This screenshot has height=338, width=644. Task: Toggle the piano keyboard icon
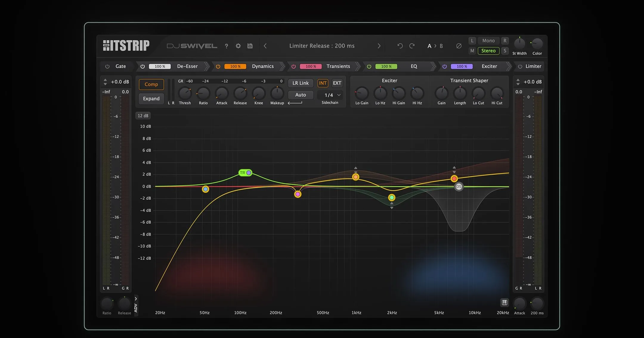pyautogui.click(x=504, y=302)
